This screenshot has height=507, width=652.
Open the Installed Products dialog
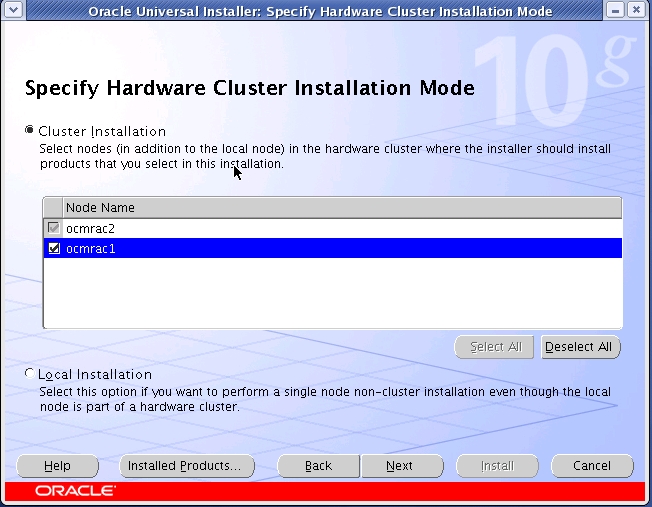point(187,466)
